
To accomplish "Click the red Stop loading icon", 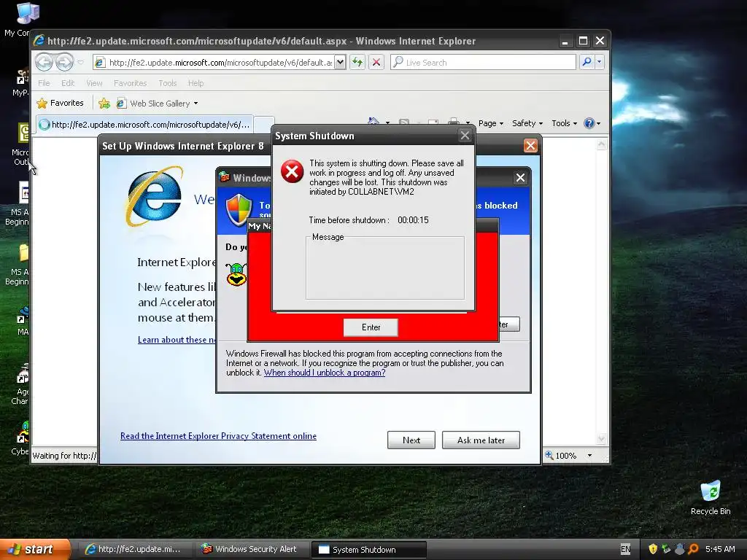I will pos(376,62).
